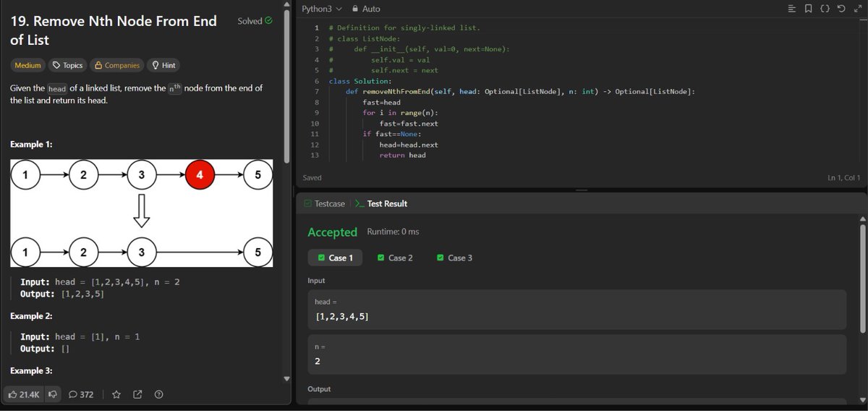This screenshot has width=868, height=411.
Task: Open the Python3 language dropdown
Action: click(x=322, y=9)
